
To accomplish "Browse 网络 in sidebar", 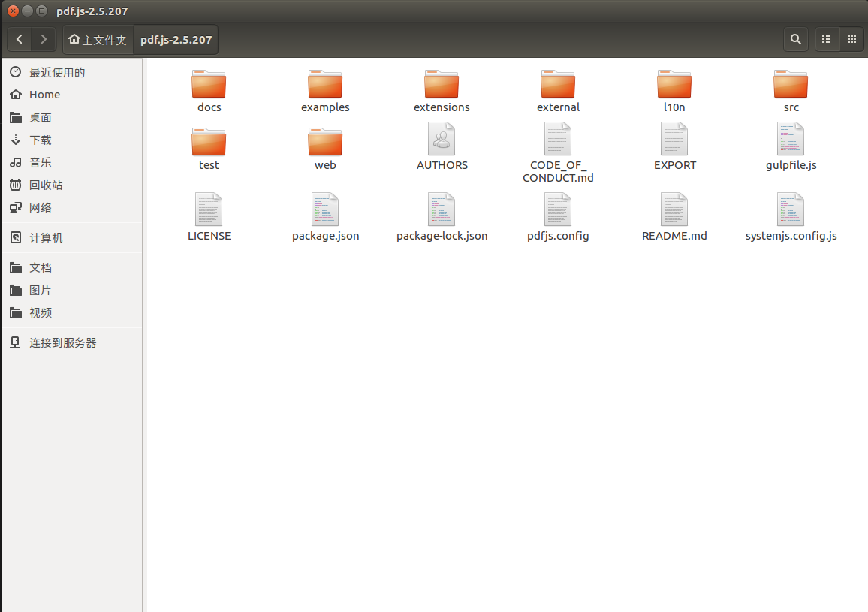I will [x=72, y=208].
